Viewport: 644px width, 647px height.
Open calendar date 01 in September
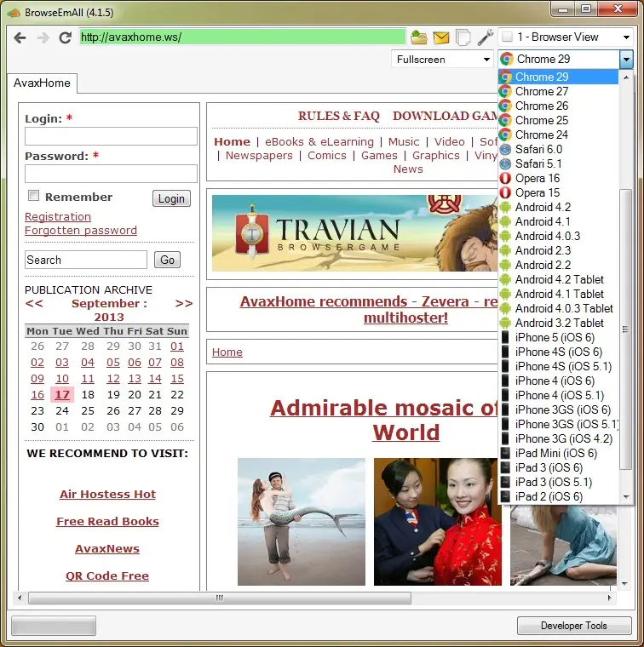(x=177, y=346)
